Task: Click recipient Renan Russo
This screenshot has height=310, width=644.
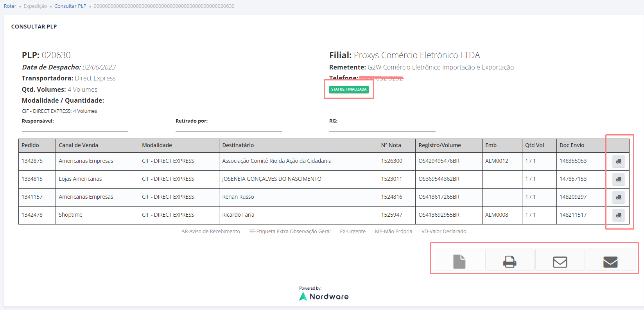Action: pos(238,197)
